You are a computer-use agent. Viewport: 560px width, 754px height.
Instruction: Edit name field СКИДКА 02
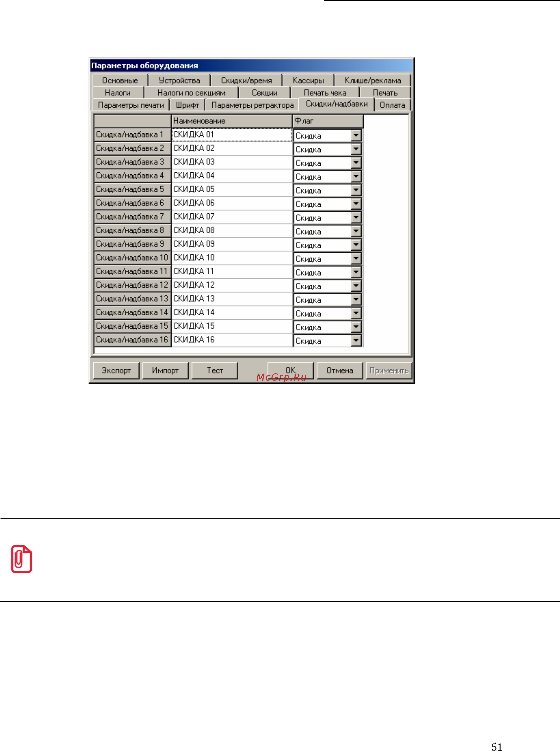coord(232,148)
